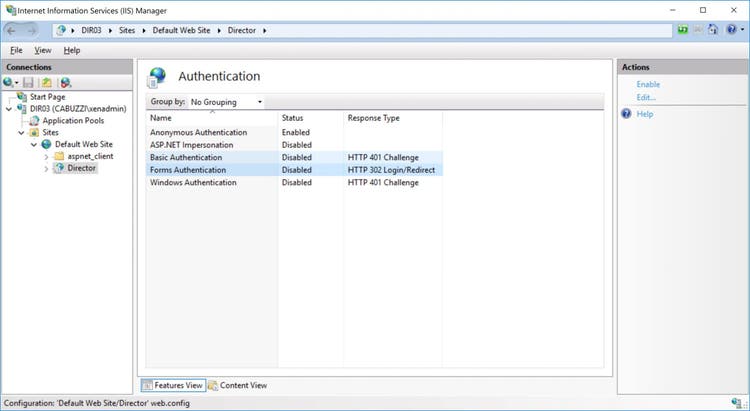The height and width of the screenshot is (411, 750).
Task: Select Start Page in connections tree
Action: pyautogui.click(x=47, y=97)
